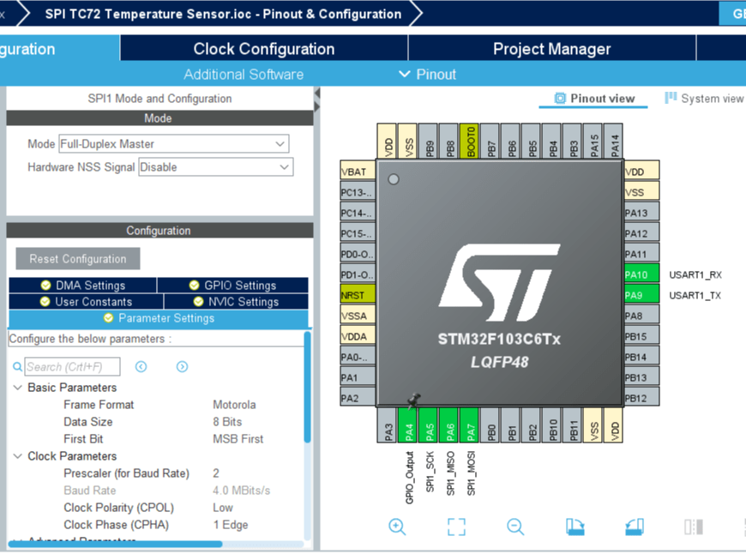746x560 pixels.
Task: Click the Reset Configuration button
Action: click(77, 258)
